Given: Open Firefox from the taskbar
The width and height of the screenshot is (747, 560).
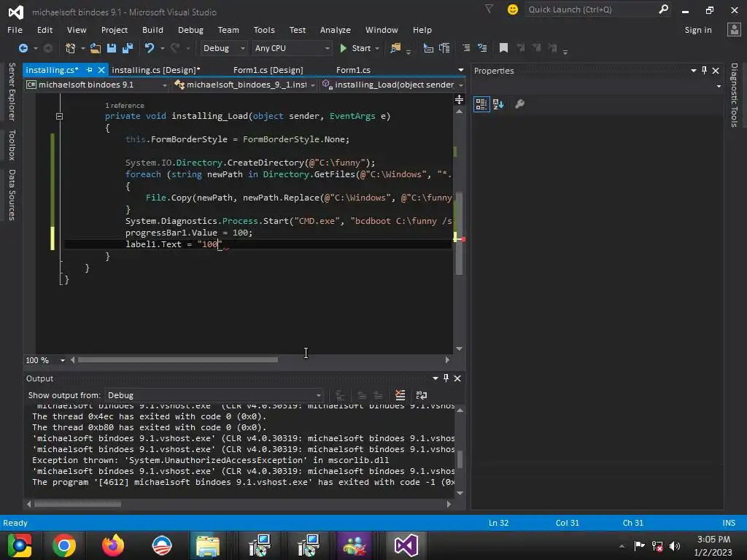Looking at the screenshot, I should click(113, 545).
